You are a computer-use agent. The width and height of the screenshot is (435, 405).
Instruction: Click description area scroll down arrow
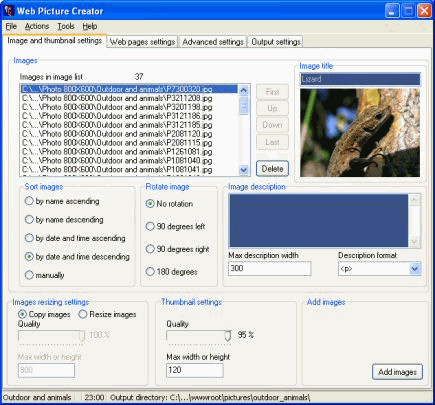pyautogui.click(x=415, y=241)
